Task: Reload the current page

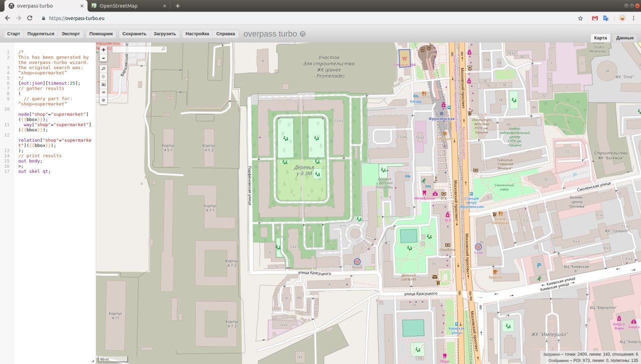Action: pos(30,18)
